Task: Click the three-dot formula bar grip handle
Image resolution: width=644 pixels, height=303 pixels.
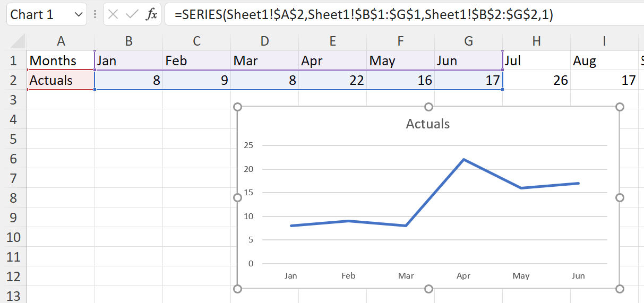Action: pyautogui.click(x=95, y=14)
